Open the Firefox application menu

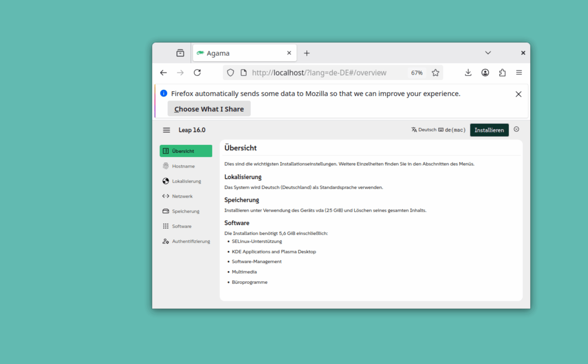pos(519,73)
